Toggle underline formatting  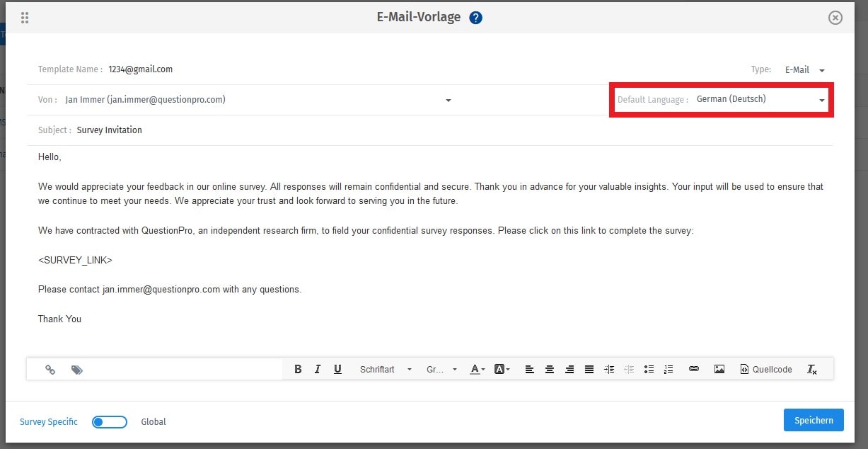(337, 368)
